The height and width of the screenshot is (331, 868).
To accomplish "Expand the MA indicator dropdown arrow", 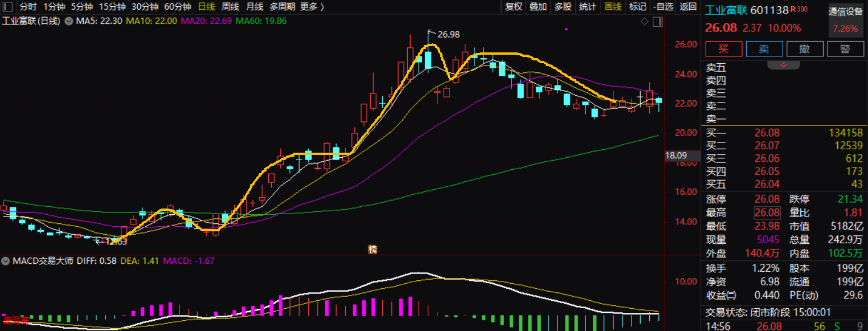I will click(x=68, y=21).
